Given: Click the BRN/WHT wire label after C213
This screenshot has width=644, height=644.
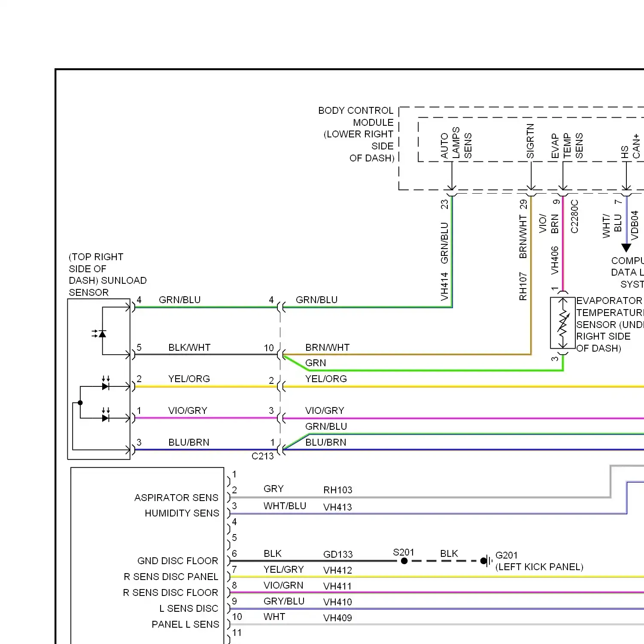Looking at the screenshot, I should (328, 347).
